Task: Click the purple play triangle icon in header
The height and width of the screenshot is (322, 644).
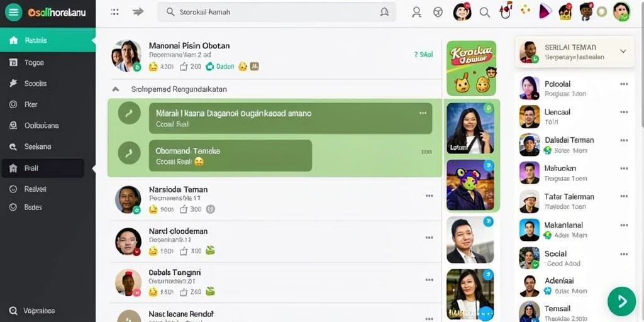Action: [545, 11]
